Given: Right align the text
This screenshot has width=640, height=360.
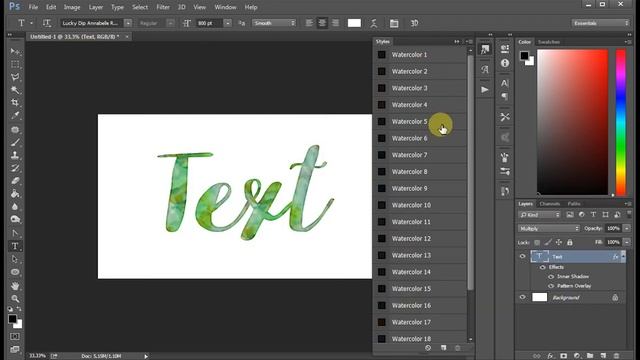Looking at the screenshot, I should [335, 23].
